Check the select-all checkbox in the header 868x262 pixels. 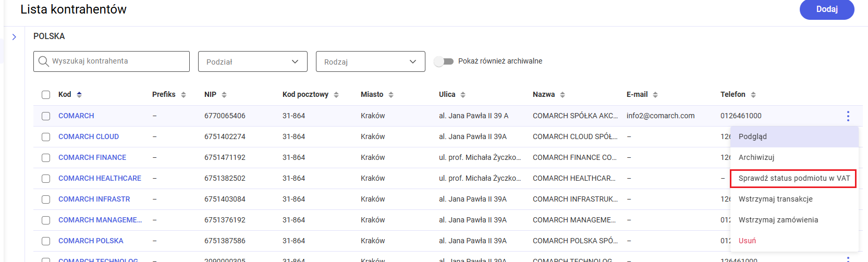point(46,95)
